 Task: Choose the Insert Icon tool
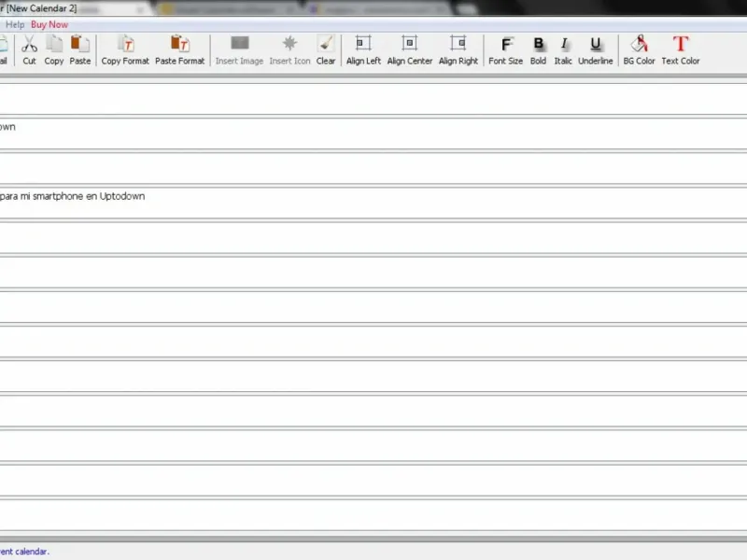pyautogui.click(x=289, y=49)
